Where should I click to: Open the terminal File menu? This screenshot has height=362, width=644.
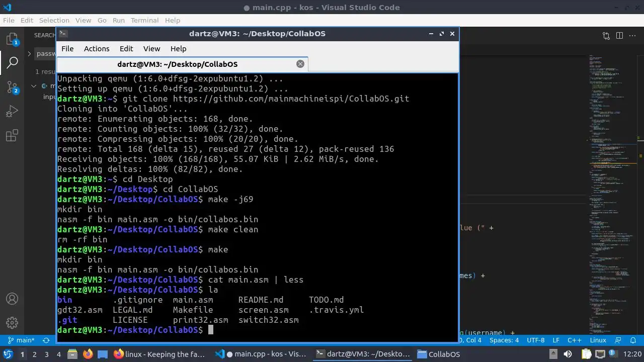coord(67,49)
